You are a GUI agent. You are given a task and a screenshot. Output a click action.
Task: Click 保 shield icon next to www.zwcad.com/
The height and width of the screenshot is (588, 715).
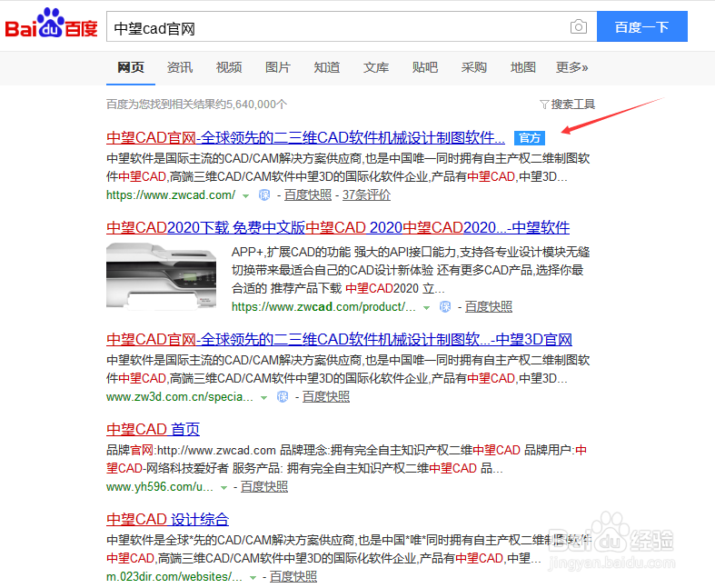[264, 195]
